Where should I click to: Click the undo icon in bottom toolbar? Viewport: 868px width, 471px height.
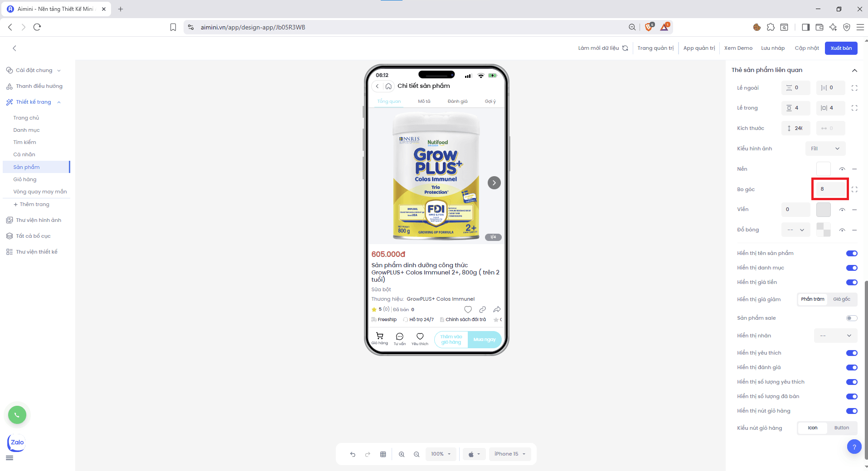[353, 454]
